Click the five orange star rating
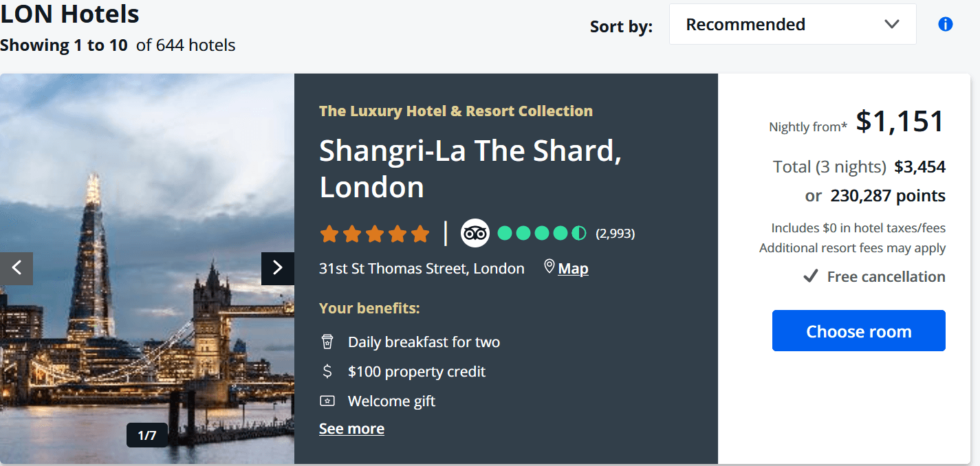Image resolution: width=980 pixels, height=466 pixels. click(375, 234)
